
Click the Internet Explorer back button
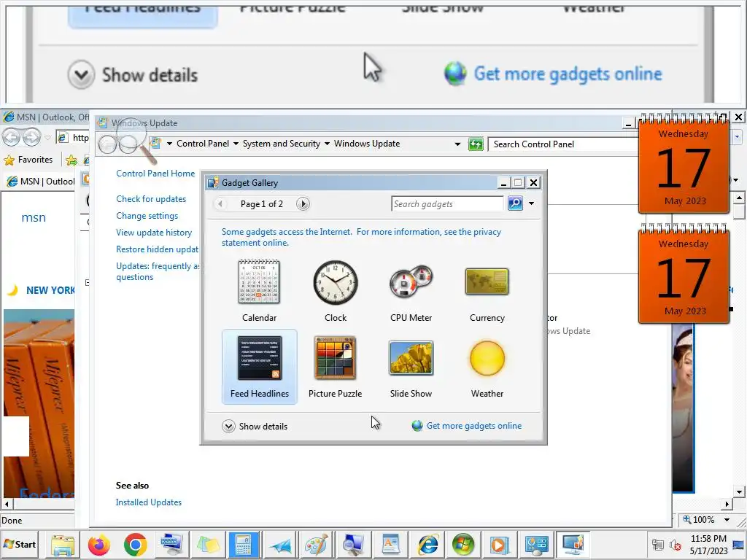(12, 138)
